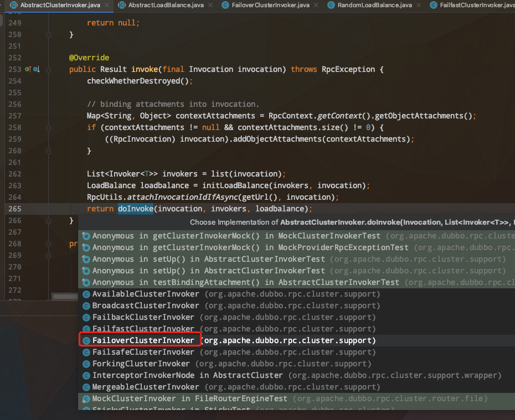Choose ForkingClusterInvoker implementation
The height and width of the screenshot is (420, 515).
tap(297, 364)
